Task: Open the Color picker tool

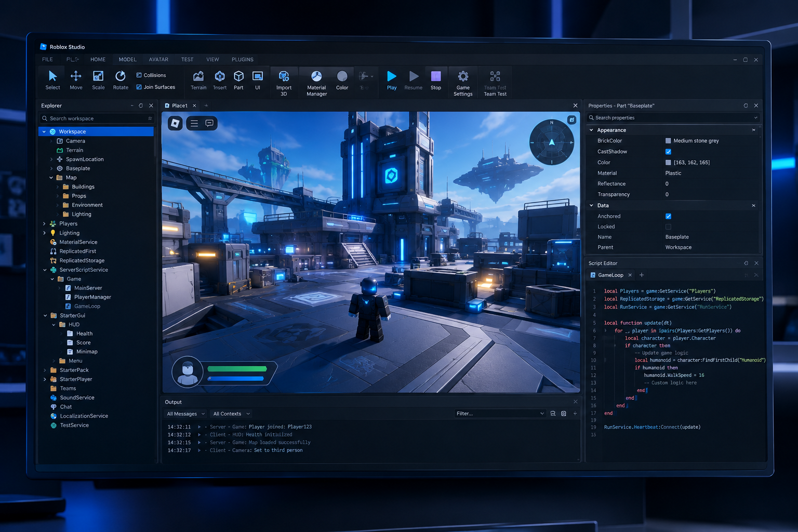Action: coord(342,80)
